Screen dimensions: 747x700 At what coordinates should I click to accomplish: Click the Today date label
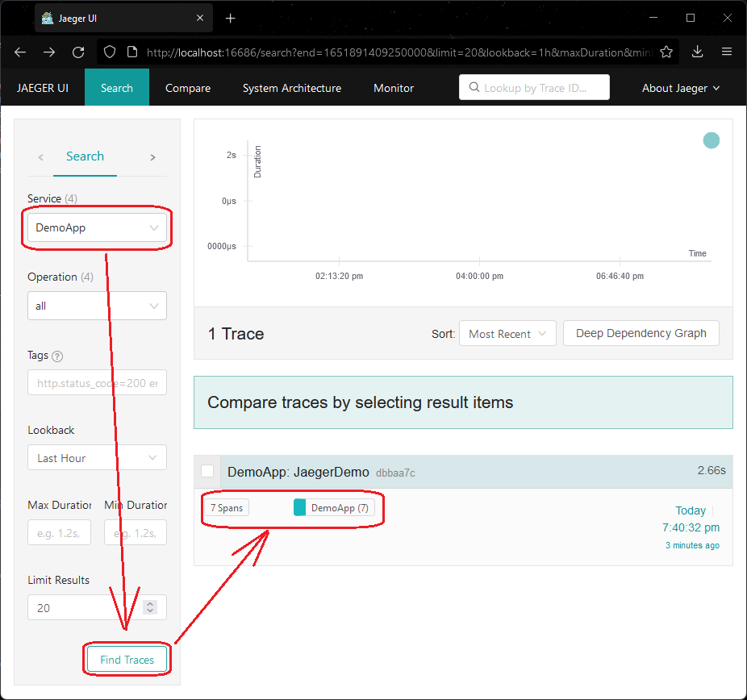coord(691,511)
